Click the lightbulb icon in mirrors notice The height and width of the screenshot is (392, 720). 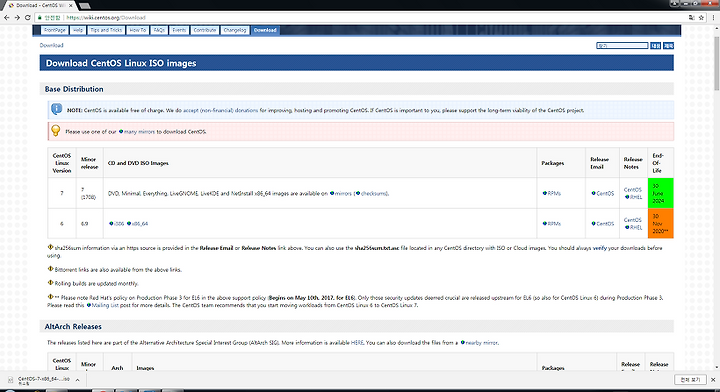pyautogui.click(x=56, y=131)
